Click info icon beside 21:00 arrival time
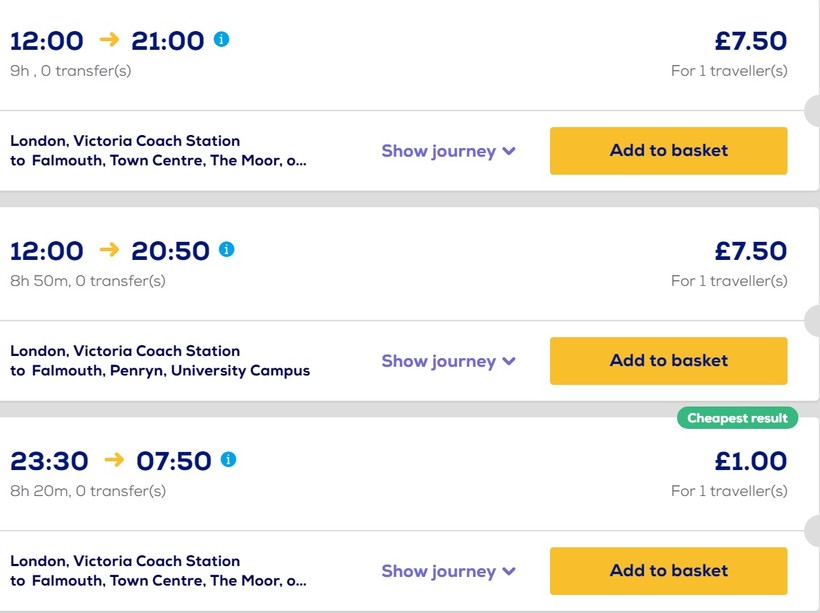The width and height of the screenshot is (820, 613). [x=222, y=39]
